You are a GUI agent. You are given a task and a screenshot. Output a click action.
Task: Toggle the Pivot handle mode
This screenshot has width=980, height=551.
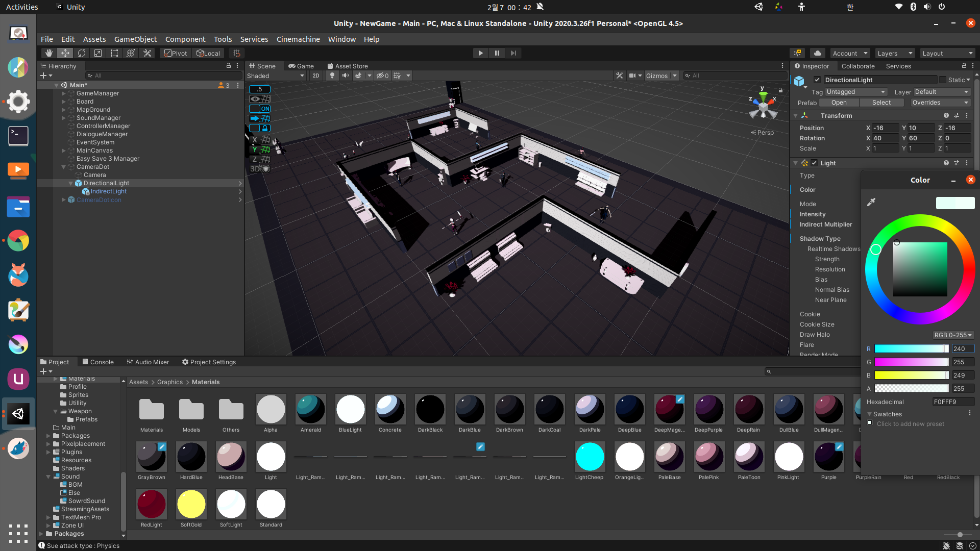(176, 53)
